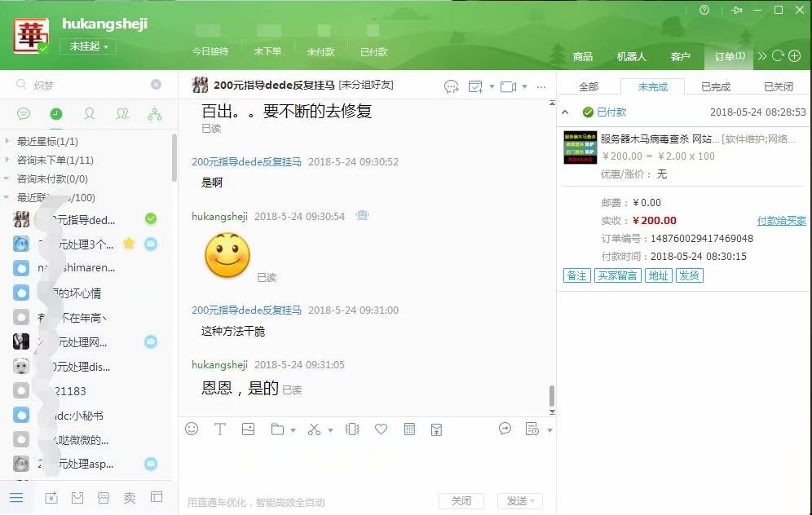The width and height of the screenshot is (812, 515).
Task: Open the dropdown beside the video icon
Action: pyautogui.click(x=524, y=86)
